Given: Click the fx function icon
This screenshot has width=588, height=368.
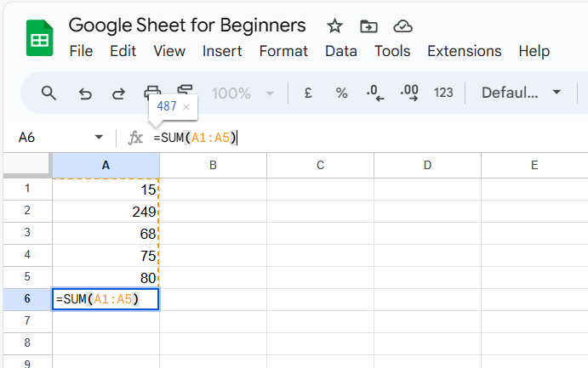Looking at the screenshot, I should coord(135,138).
